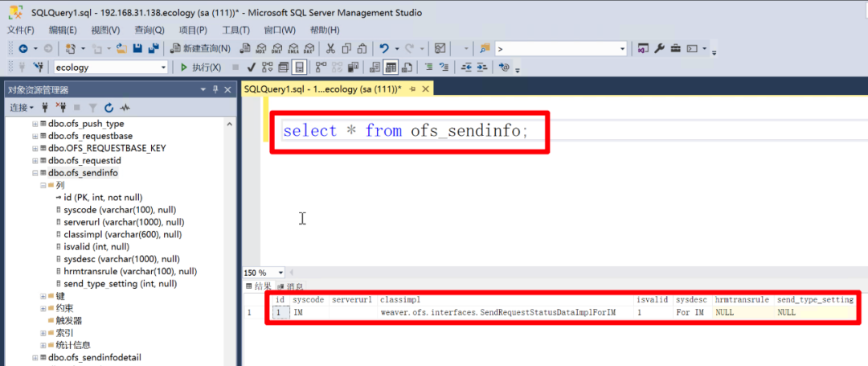Open the 帮助(H) menu

point(325,30)
